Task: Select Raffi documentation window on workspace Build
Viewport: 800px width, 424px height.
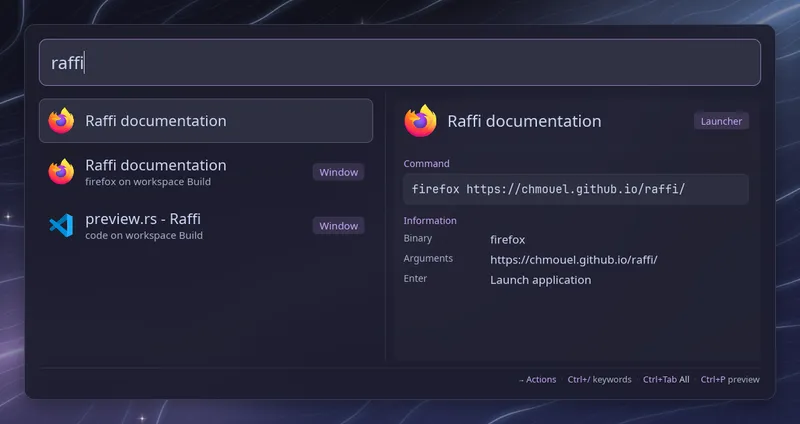Action: pyautogui.click(x=206, y=172)
